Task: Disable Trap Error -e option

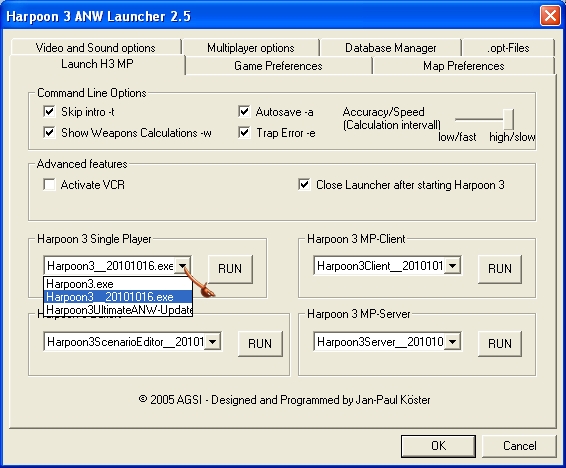Action: 244,132
